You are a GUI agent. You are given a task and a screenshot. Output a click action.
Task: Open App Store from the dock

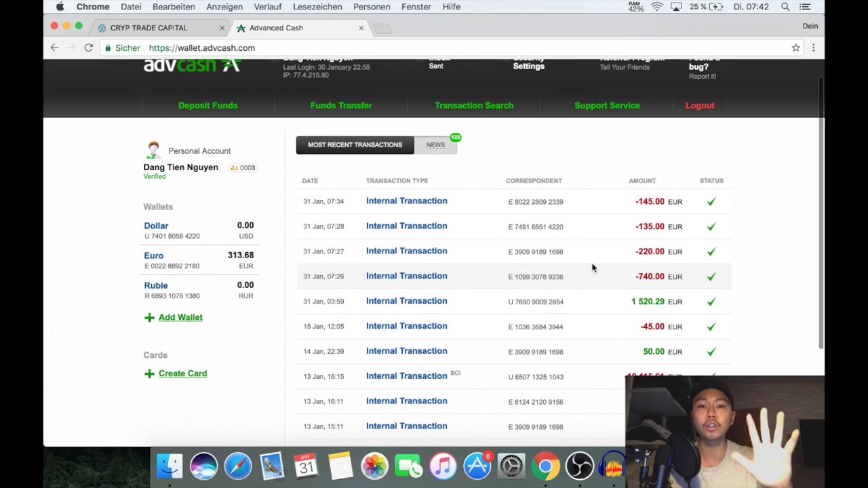pos(477,466)
